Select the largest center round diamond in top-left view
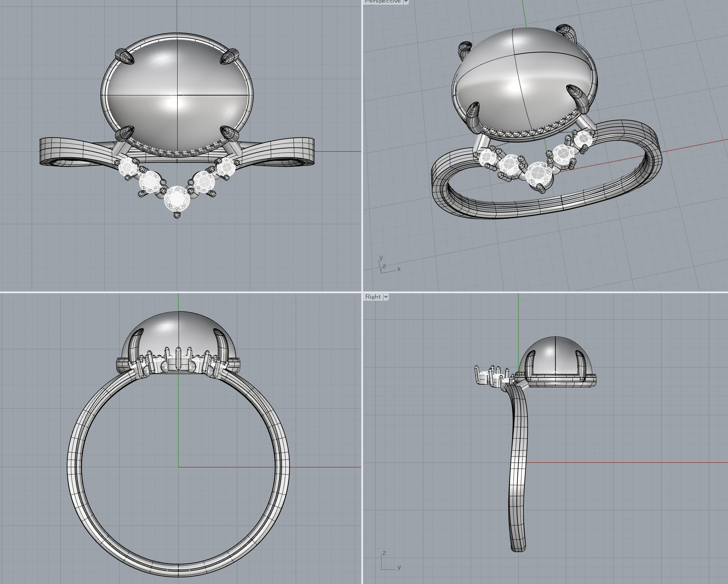Viewport: 728px width, 584px height. pyautogui.click(x=177, y=199)
